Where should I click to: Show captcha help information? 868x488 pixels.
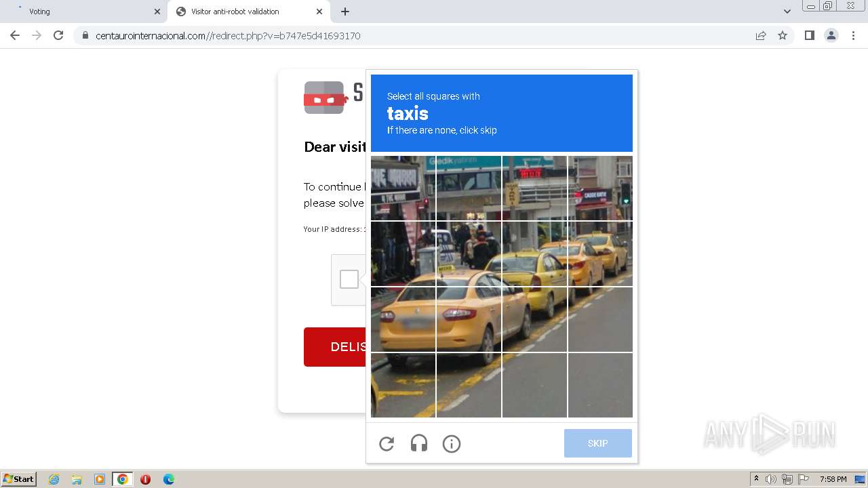[452, 444]
